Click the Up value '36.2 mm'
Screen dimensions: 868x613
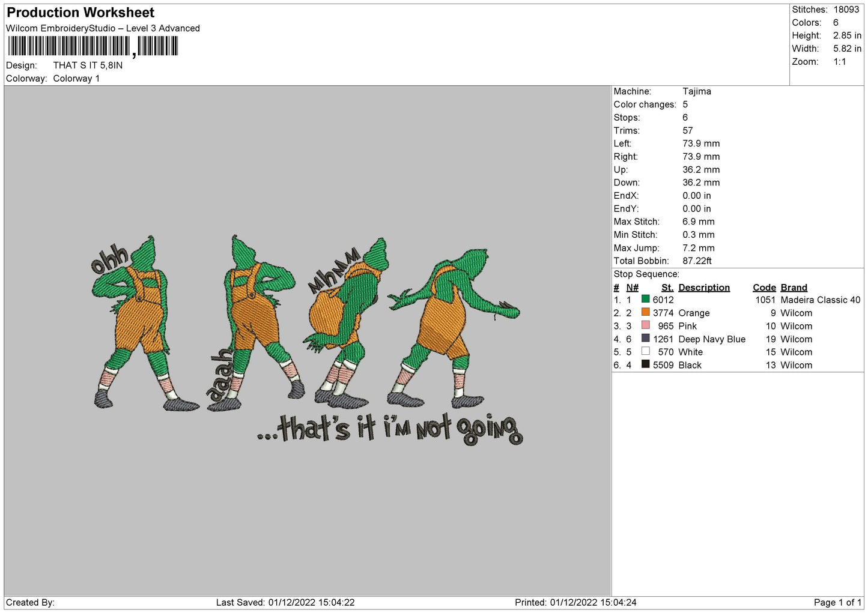coord(701,169)
